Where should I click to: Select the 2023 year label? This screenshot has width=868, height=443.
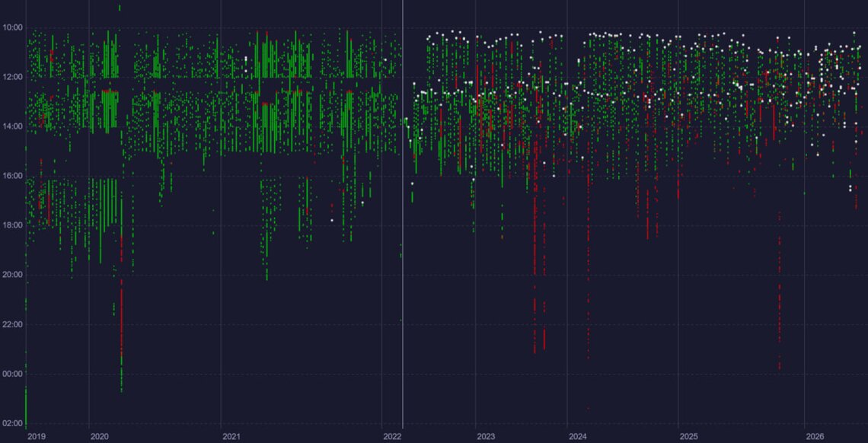[x=486, y=436]
